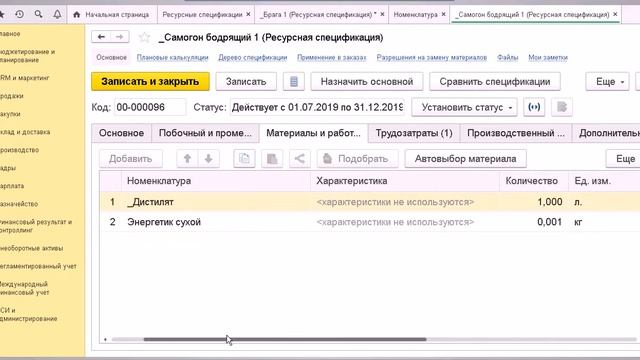Move row up arrow icon
The height and width of the screenshot is (360, 640).
(x=187, y=159)
